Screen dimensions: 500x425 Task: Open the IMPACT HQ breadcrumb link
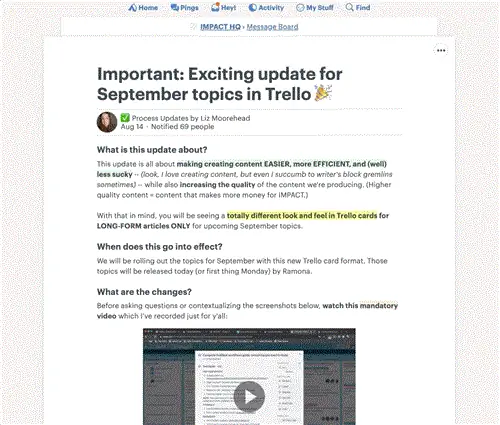pos(220,27)
